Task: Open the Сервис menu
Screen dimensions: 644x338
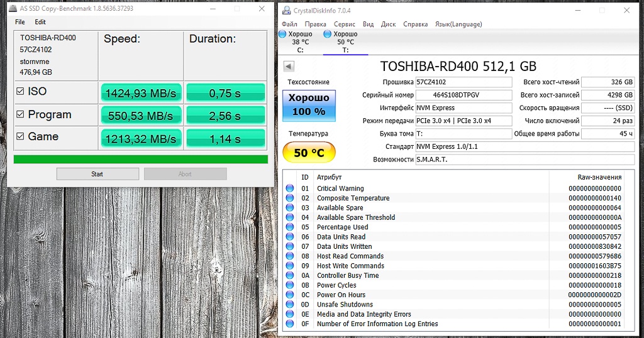Action: (344, 25)
